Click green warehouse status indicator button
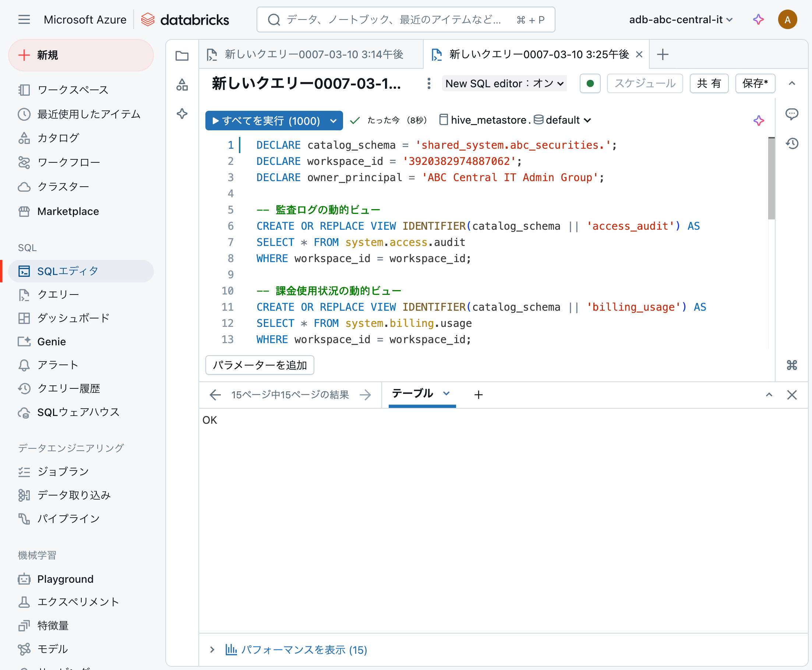This screenshot has width=812, height=670. pyautogui.click(x=590, y=83)
